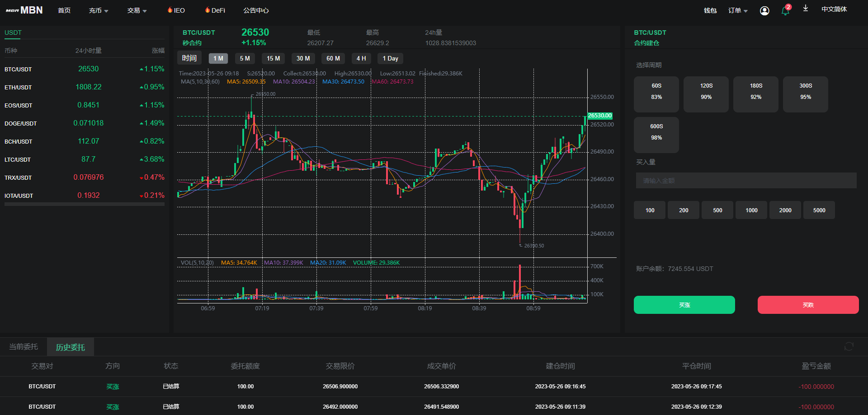Image resolution: width=868 pixels, height=415 pixels.
Task: Open the IEO page with flame icon
Action: coord(175,10)
